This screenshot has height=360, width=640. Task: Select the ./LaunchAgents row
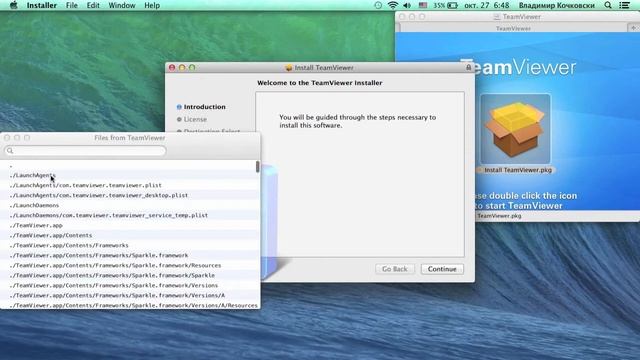click(x=130, y=175)
